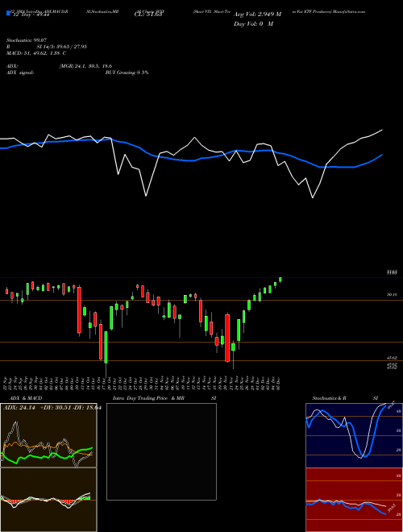The width and height of the screenshot is (403, 532).
Task: Click the 'Intra Day Trading Price & MR' title
Action: (x=148, y=398)
